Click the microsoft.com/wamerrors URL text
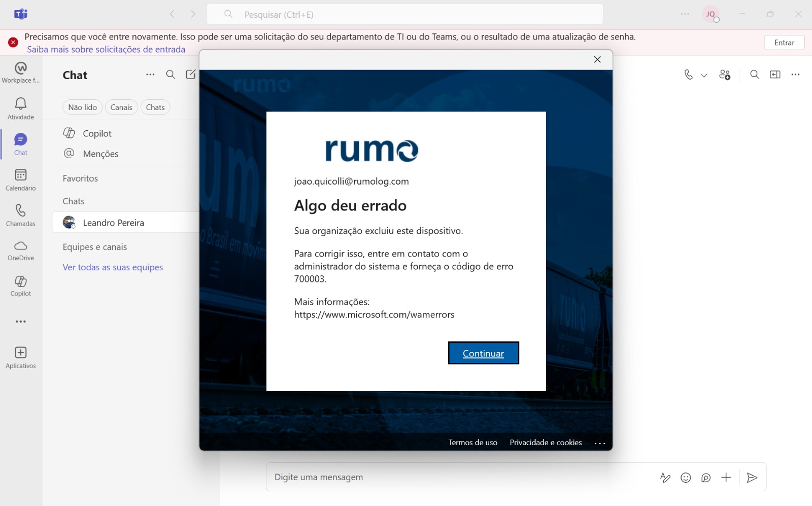This screenshot has width=812, height=506. [x=374, y=315]
